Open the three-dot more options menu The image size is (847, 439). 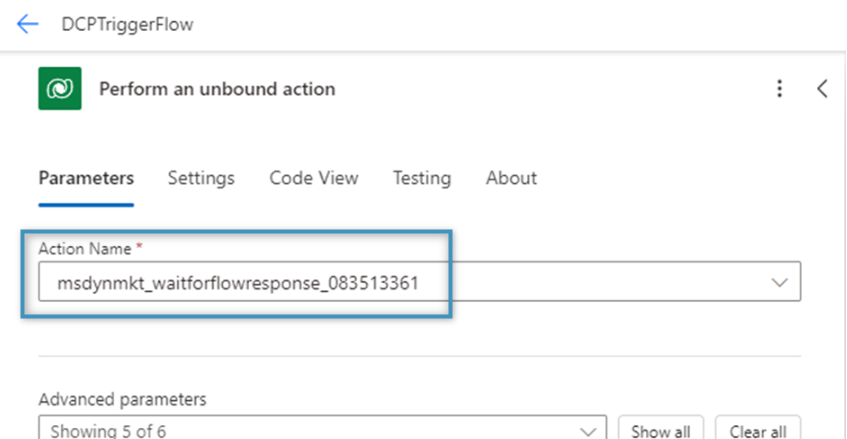(x=779, y=89)
